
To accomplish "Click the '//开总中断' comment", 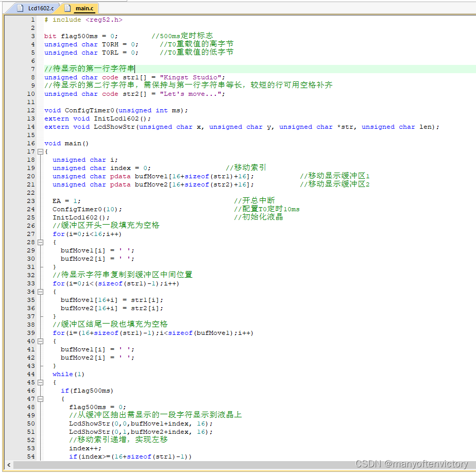I will pyautogui.click(x=254, y=200).
